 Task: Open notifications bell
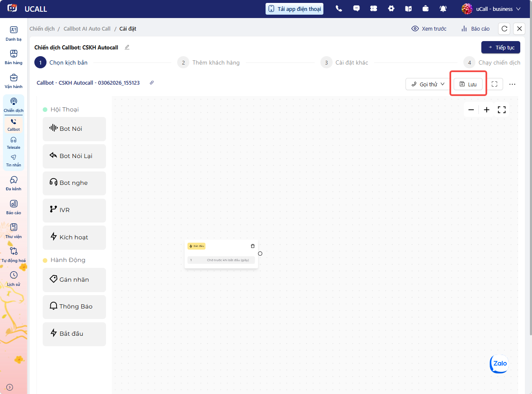pyautogui.click(x=443, y=9)
